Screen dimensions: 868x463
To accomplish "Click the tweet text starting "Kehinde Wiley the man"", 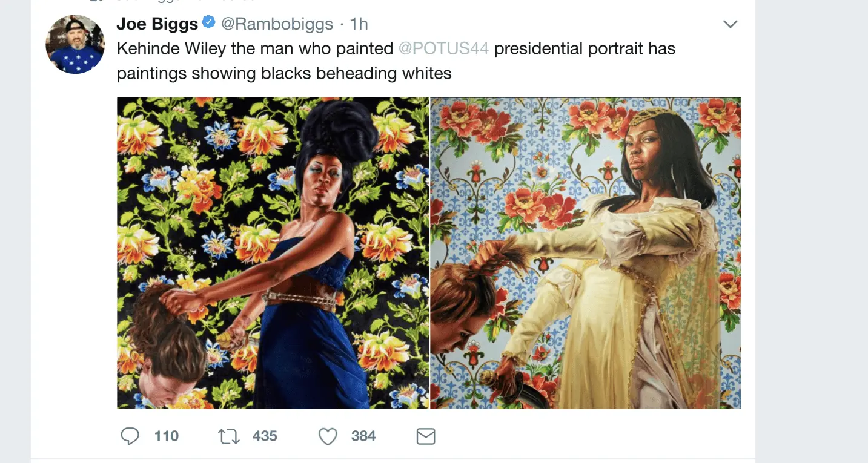I will click(x=254, y=48).
